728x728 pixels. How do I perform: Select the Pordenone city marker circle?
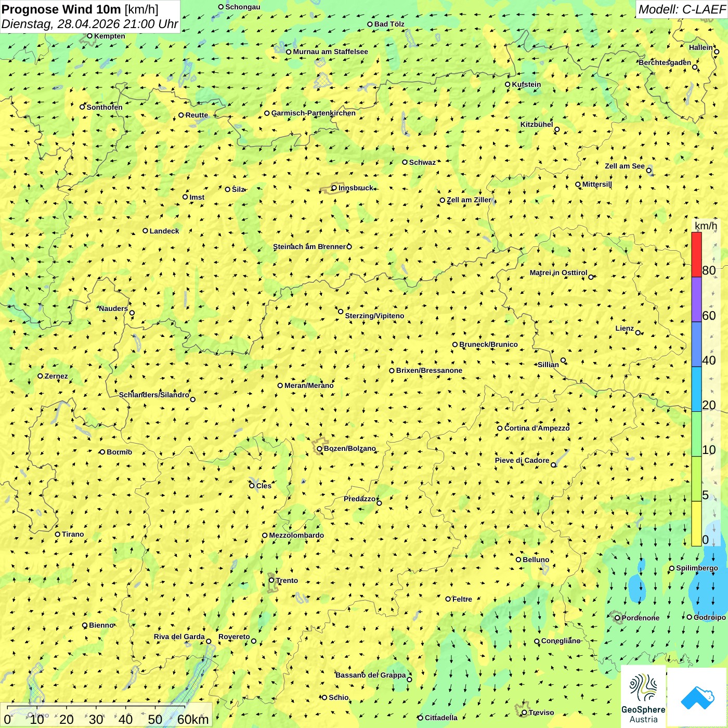coord(617,618)
